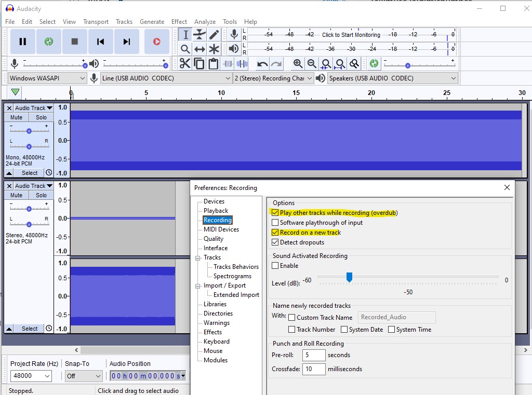Click the Trim audio icon
This screenshot has width=532, height=395.
point(228,63)
